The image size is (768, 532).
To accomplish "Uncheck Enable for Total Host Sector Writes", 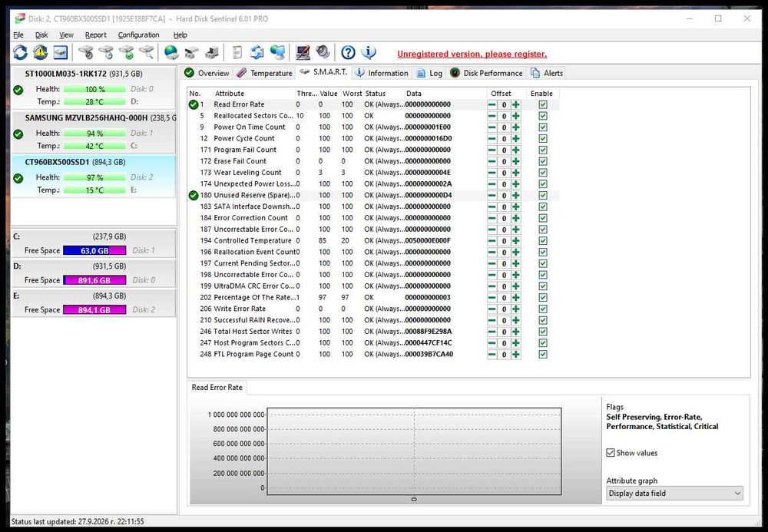I will 543,332.
